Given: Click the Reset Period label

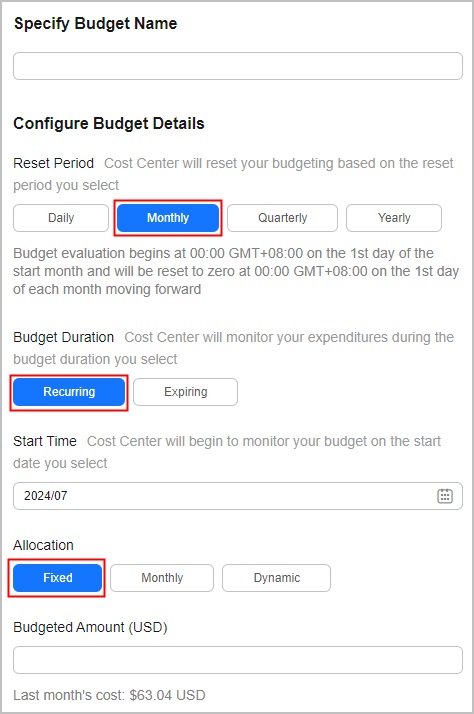Looking at the screenshot, I should click(x=53, y=163).
